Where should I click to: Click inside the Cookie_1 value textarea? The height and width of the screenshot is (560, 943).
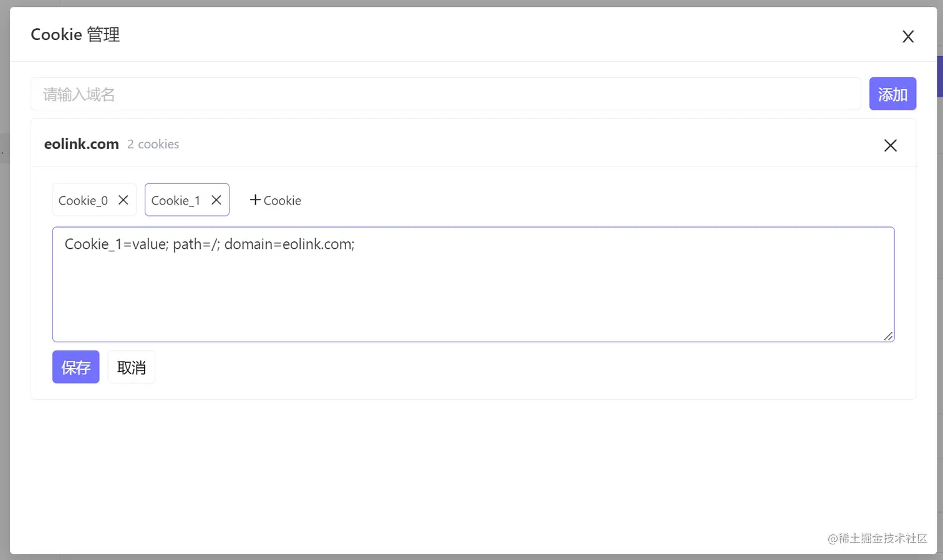473,284
